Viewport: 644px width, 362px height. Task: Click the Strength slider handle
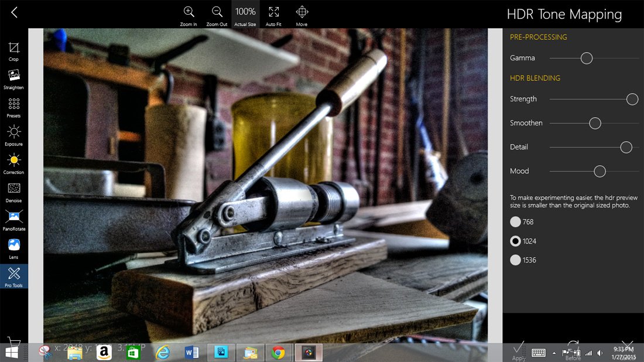[632, 99]
